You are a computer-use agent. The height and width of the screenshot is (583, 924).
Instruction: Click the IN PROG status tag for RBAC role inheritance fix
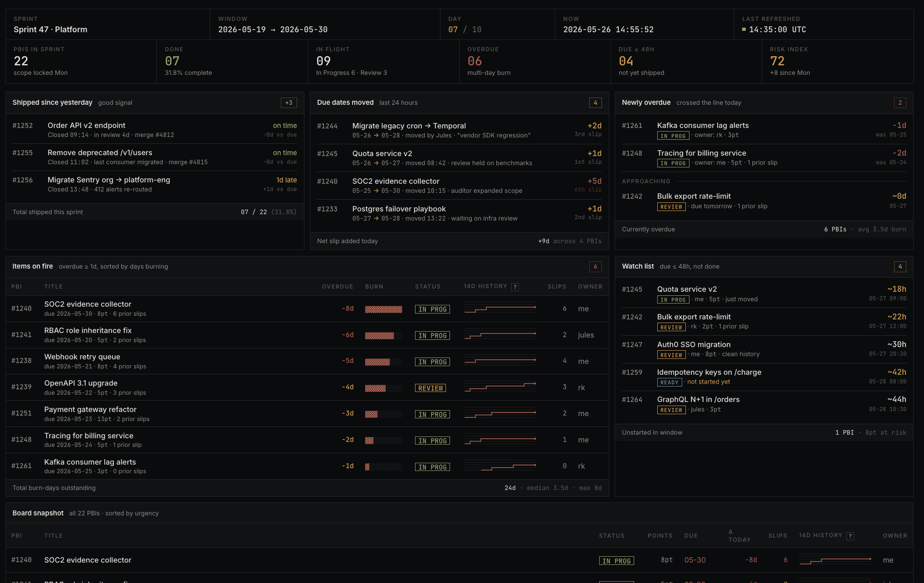point(432,335)
